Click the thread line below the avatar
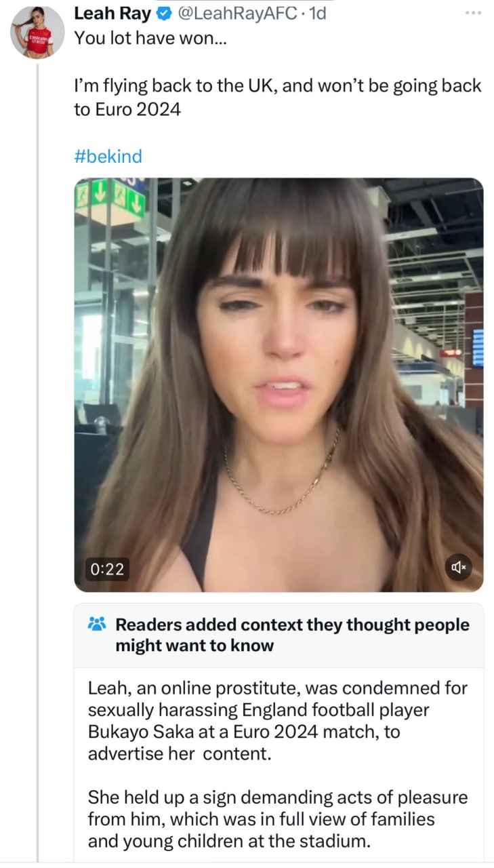This screenshot has width=494, height=868. [x=37, y=407]
